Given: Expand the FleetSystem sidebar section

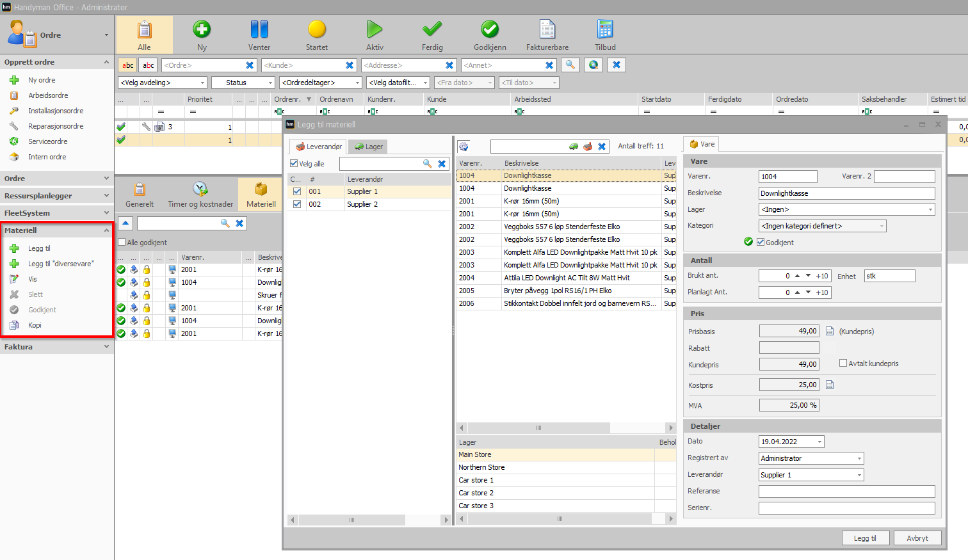Looking at the screenshot, I should (x=57, y=213).
